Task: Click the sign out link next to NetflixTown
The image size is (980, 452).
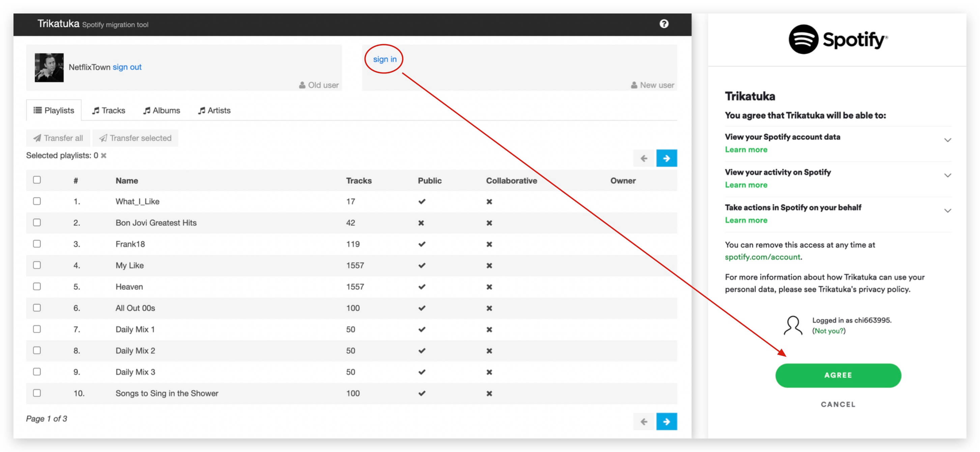Action: point(127,67)
